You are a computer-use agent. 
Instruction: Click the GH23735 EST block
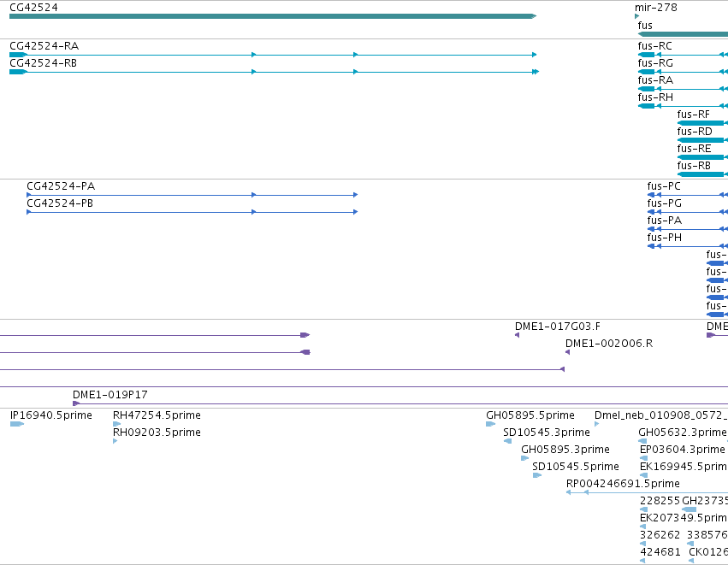[x=689, y=509]
